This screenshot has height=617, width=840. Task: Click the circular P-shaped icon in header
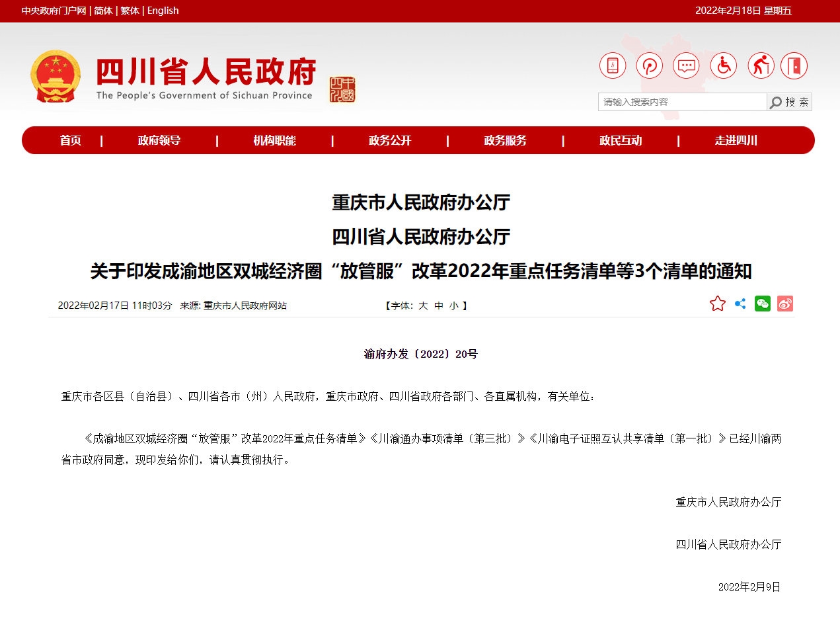(x=650, y=65)
